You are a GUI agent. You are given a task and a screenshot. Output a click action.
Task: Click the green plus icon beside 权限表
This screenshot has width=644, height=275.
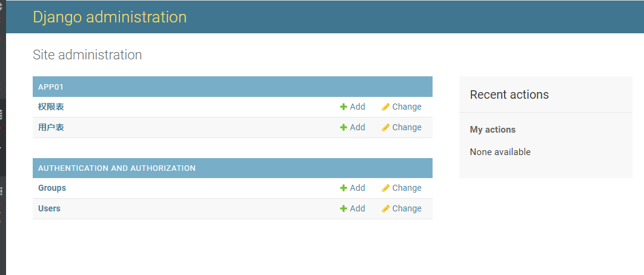click(x=344, y=107)
